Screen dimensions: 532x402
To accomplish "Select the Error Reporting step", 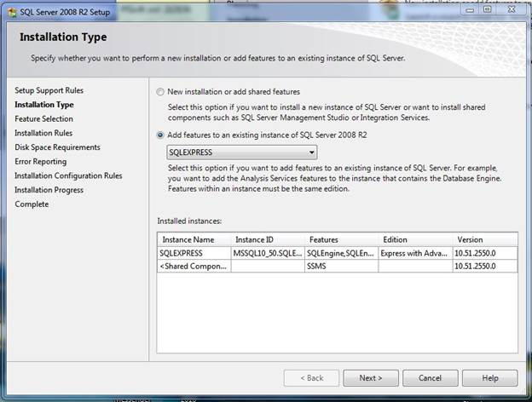I will 40,162.
